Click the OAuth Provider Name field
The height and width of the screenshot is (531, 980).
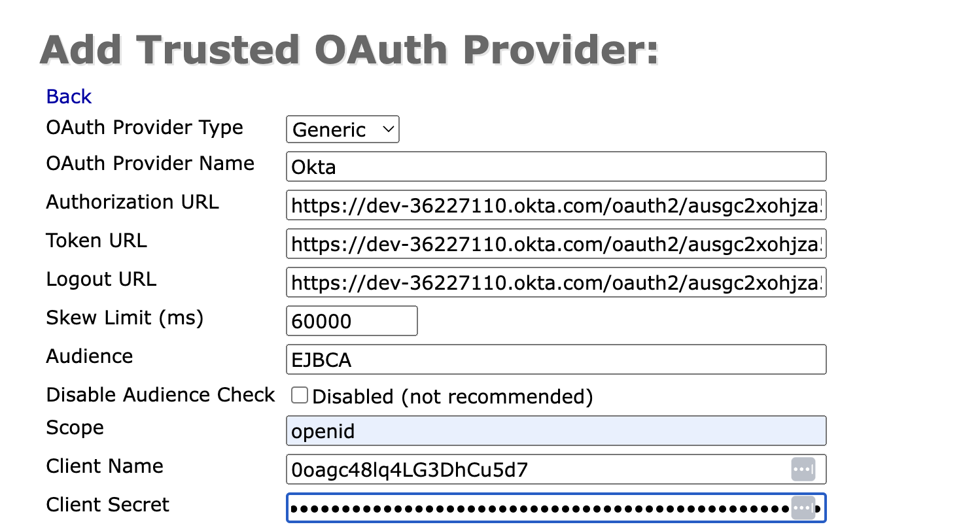(556, 167)
